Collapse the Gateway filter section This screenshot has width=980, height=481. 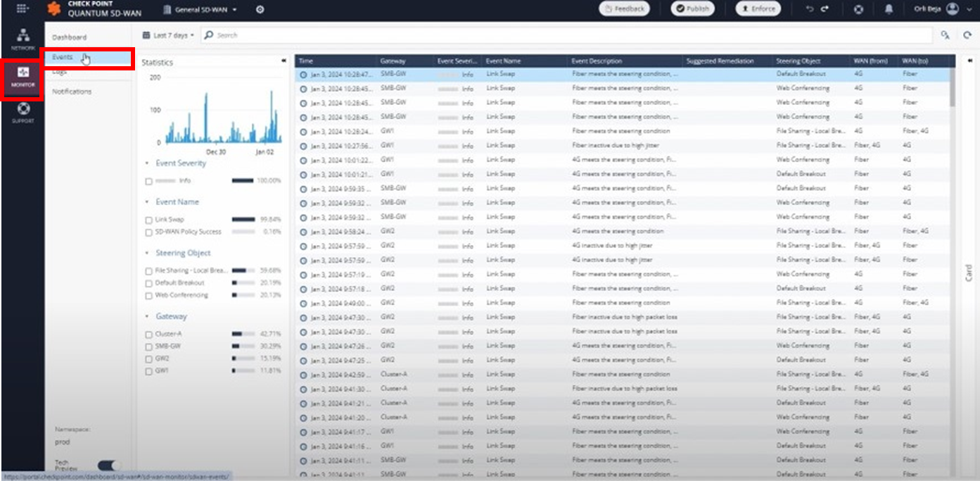click(x=148, y=317)
